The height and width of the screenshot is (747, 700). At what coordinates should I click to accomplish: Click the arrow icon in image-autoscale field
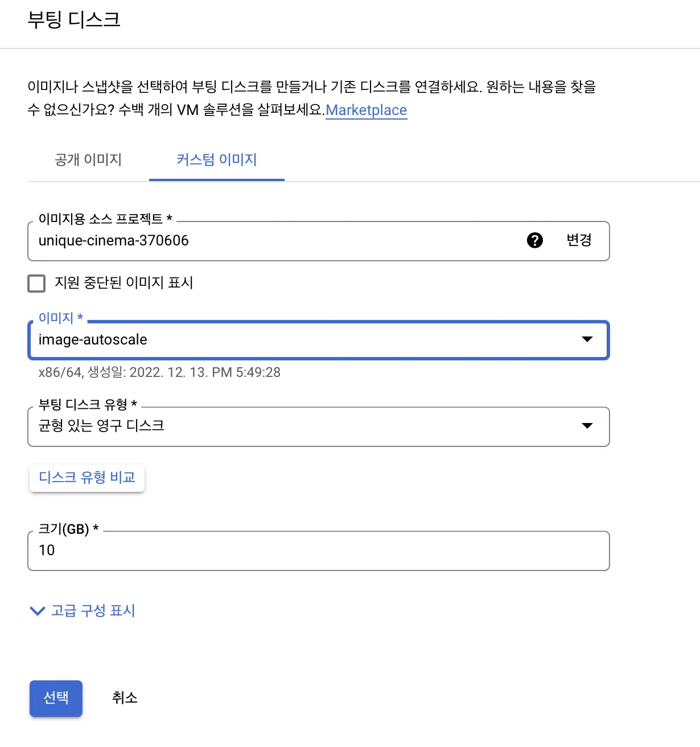[587, 339]
